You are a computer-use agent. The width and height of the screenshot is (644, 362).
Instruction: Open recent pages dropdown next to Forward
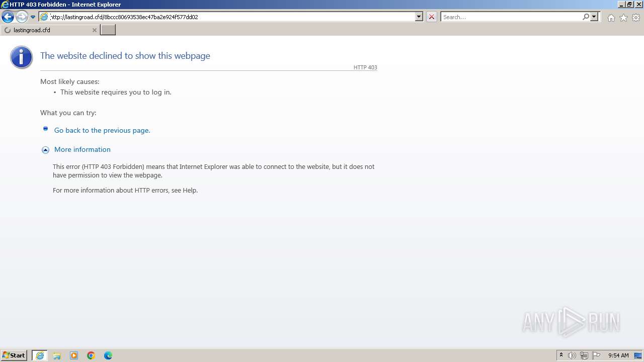click(33, 17)
